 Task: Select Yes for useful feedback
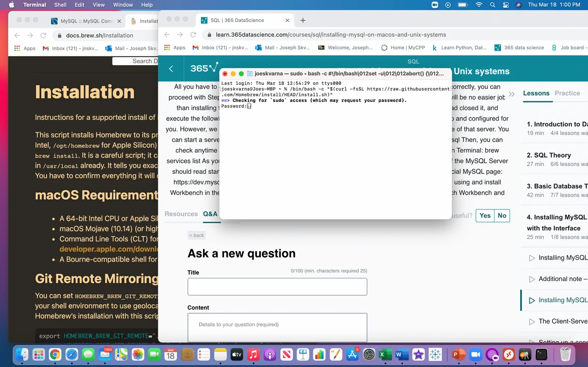point(485,215)
